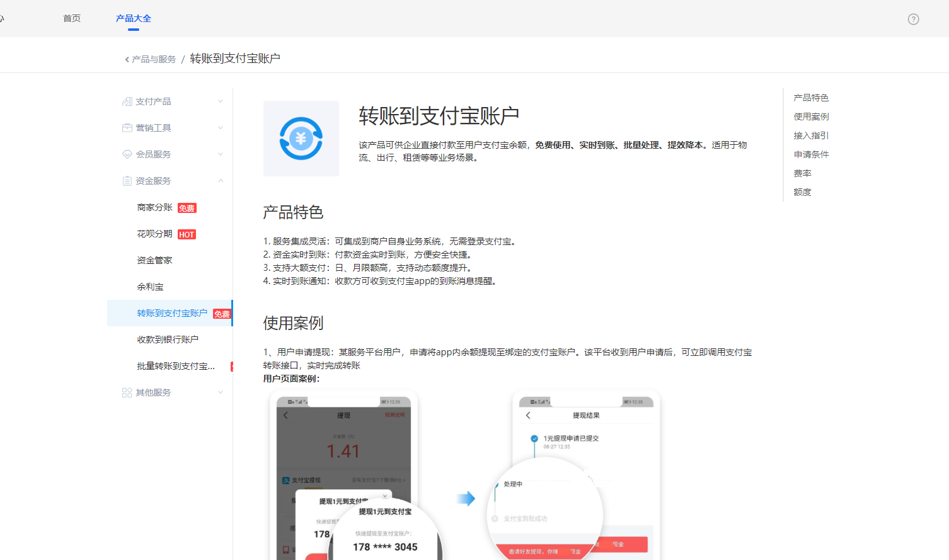Open 花呗分期 in the sidebar
The width and height of the screenshot is (949, 560).
coord(154,234)
